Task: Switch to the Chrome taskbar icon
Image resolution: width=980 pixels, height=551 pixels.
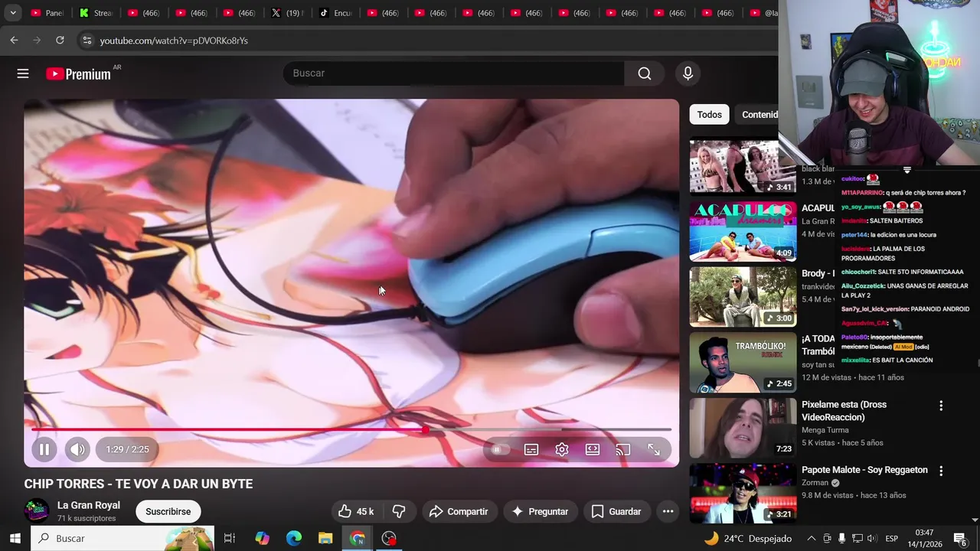Action: tap(358, 538)
